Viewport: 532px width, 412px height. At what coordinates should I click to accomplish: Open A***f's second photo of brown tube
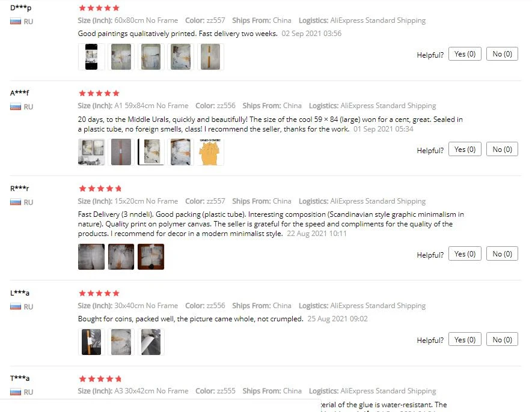point(121,152)
